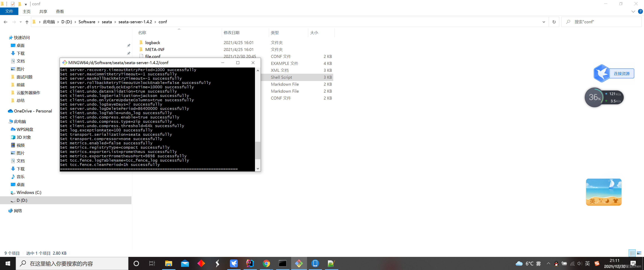
Task: Click the terminal vertical scrollbar thumb
Action: pyautogui.click(x=258, y=150)
